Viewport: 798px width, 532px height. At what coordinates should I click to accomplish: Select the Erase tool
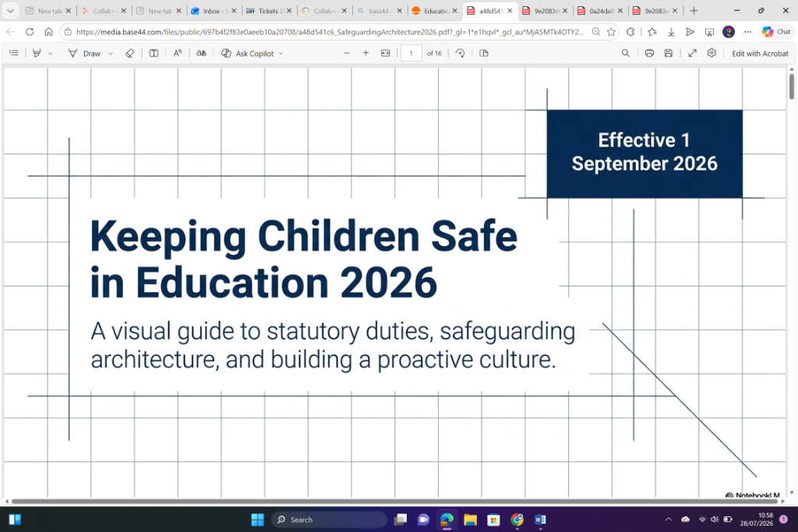(130, 54)
